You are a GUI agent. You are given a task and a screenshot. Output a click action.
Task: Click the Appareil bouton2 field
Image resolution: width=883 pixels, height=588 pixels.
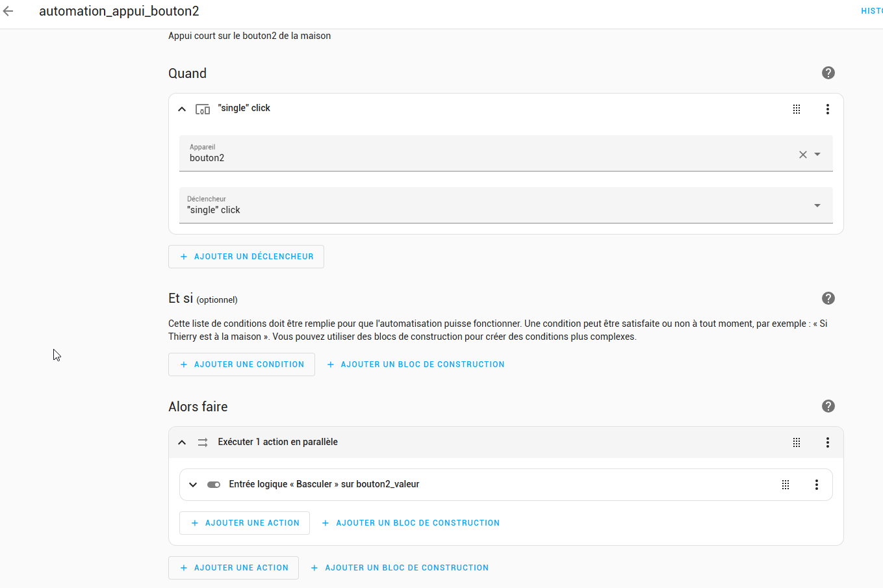[506, 153]
